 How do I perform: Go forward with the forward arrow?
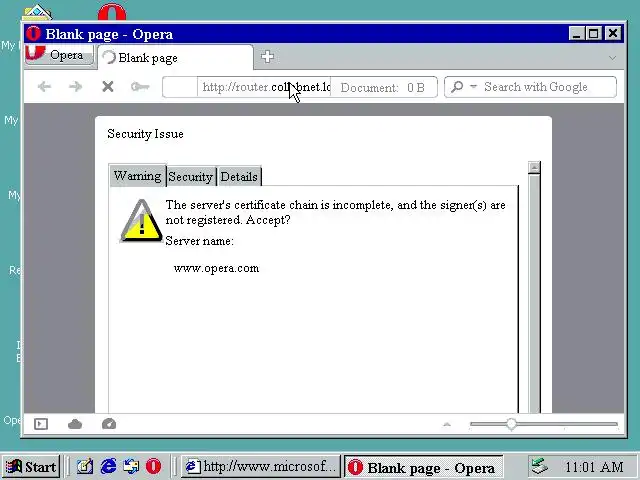[76, 87]
